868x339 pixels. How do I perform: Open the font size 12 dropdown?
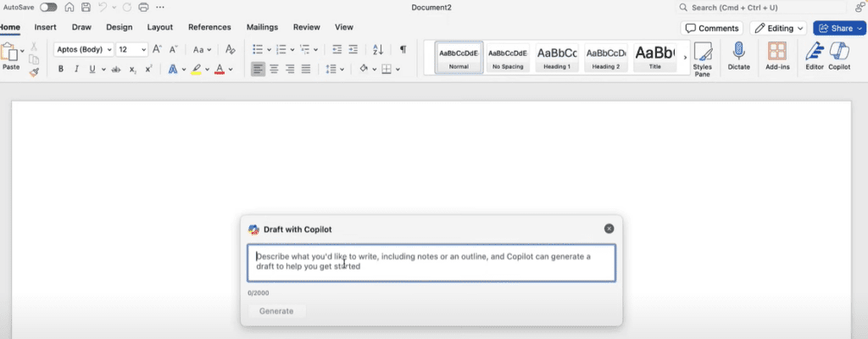click(x=131, y=49)
